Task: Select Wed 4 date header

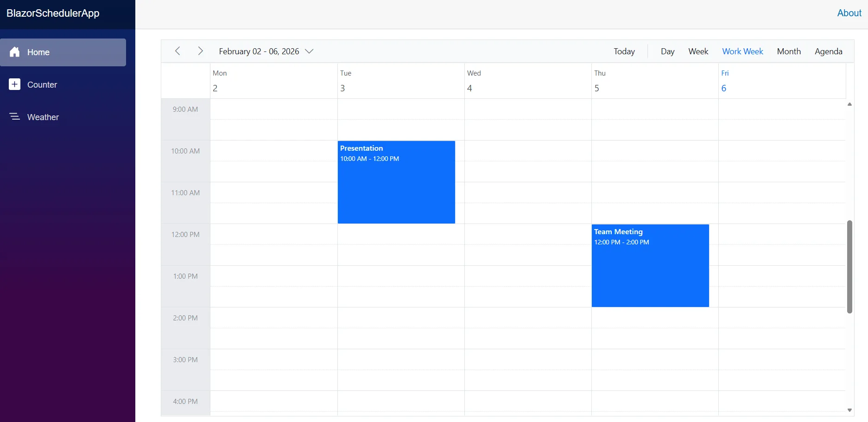Action: click(x=528, y=81)
